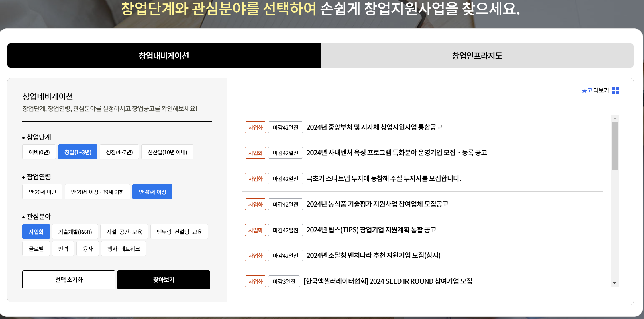Viewport: 644px width, 319px height.
Task: Select the 글로벌 interest field
Action: (x=36, y=249)
